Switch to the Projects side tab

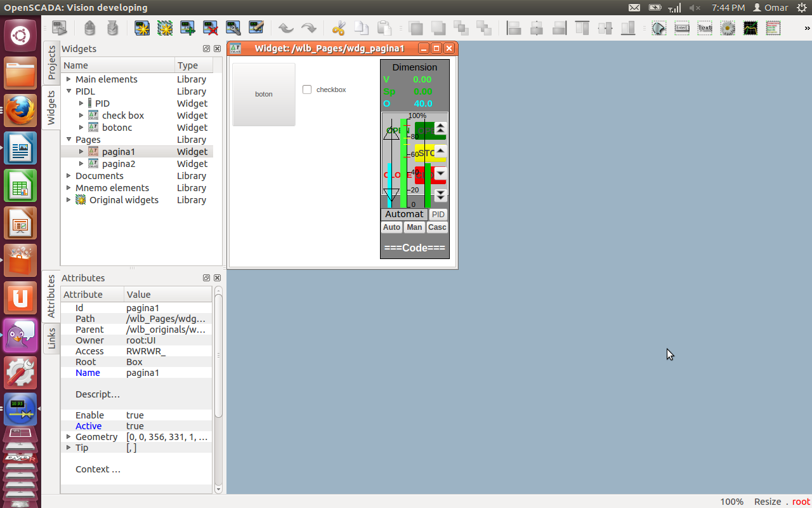(x=51, y=62)
